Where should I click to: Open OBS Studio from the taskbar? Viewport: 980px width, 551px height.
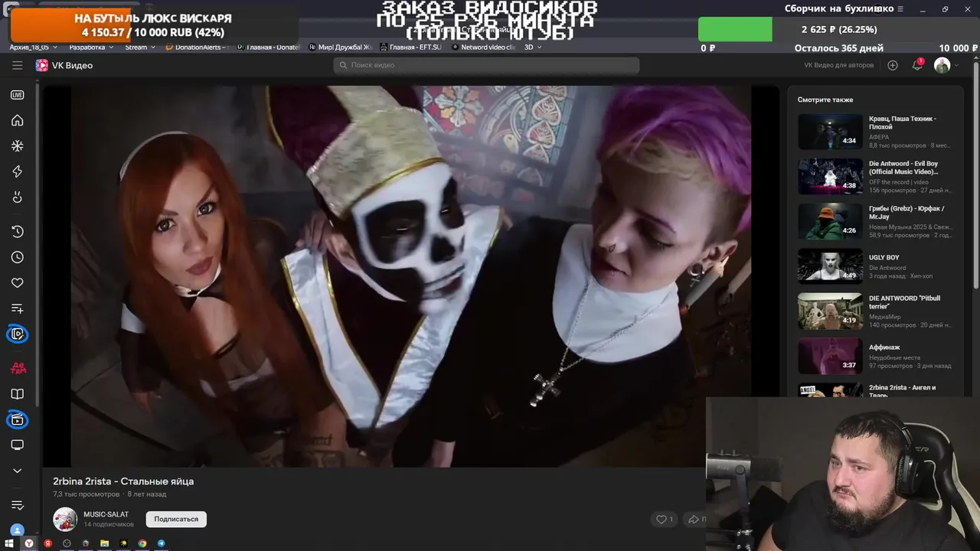click(x=67, y=543)
